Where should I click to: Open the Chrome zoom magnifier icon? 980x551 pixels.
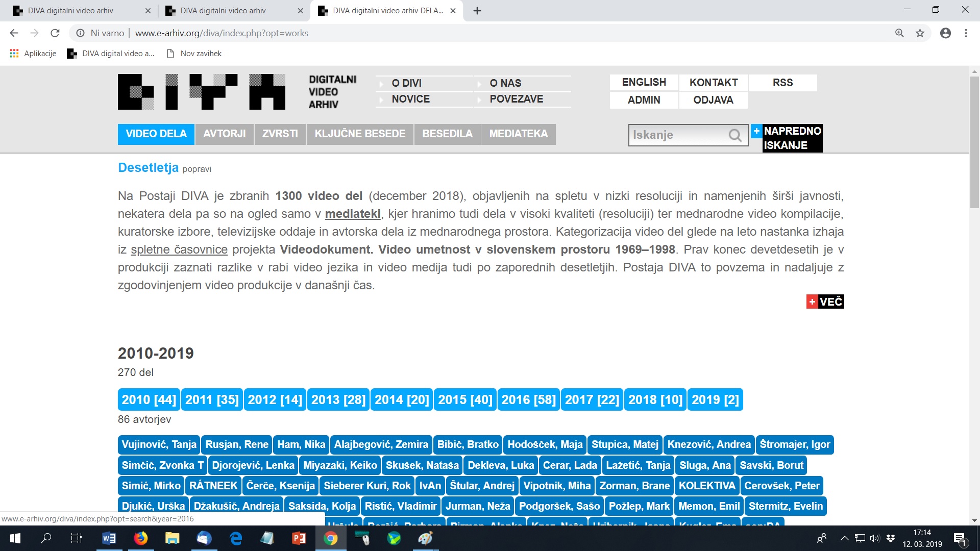[899, 33]
